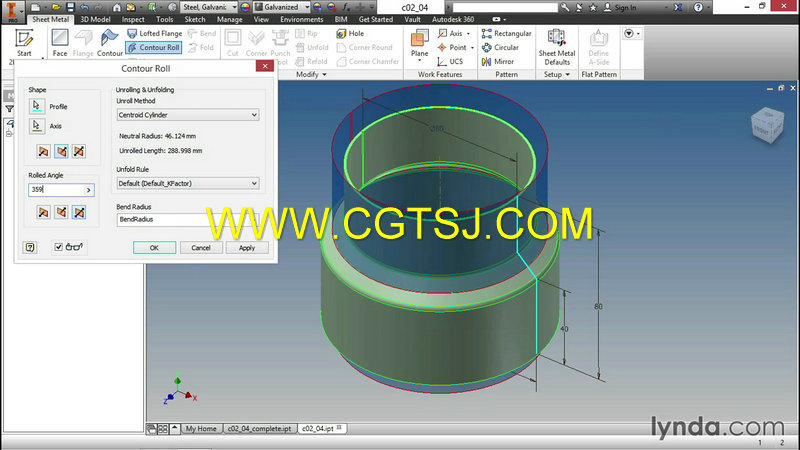
Task: Toggle the preview glasses checkbox
Action: point(58,247)
